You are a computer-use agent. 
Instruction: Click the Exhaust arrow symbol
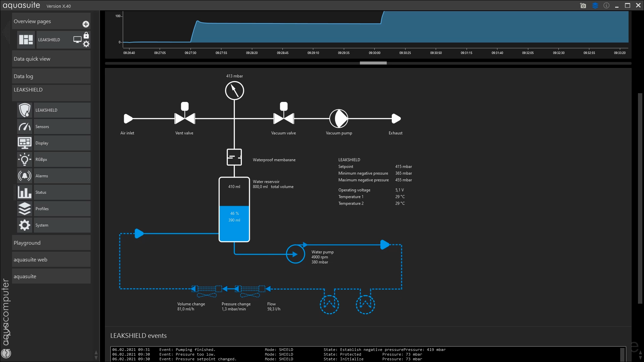point(396,119)
